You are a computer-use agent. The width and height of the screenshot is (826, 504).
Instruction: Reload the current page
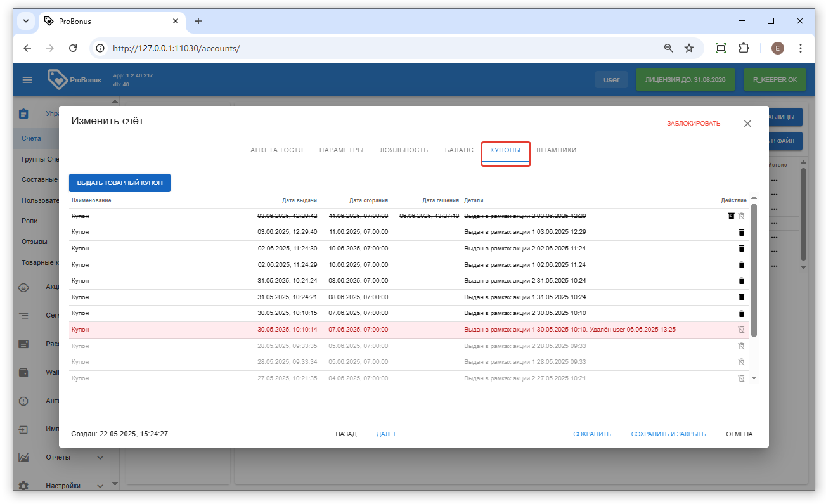tap(73, 48)
